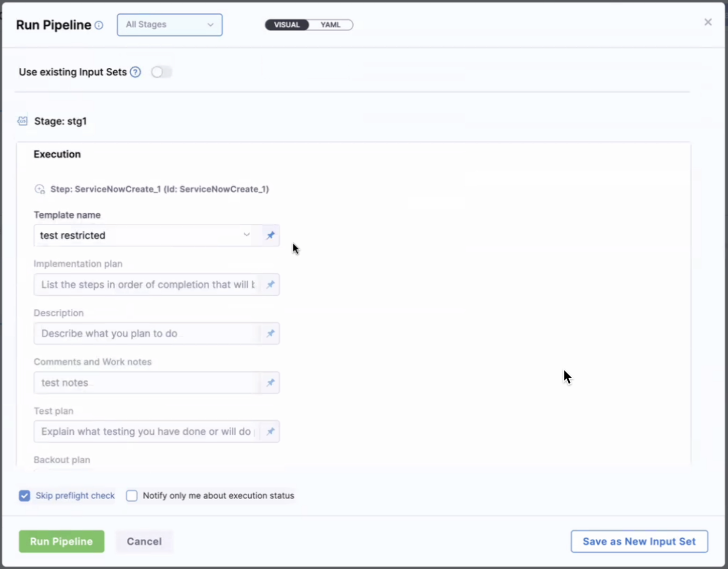Click pin icon in Comments and Work notes

[270, 383]
